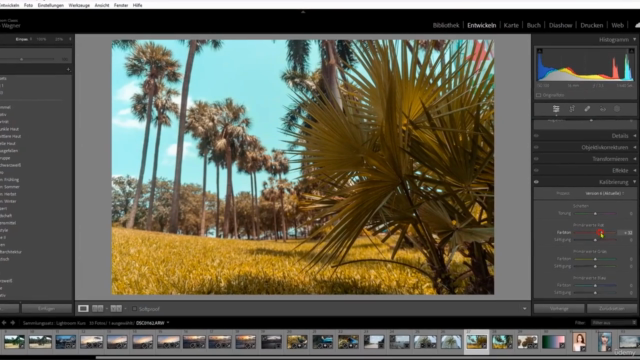The height and width of the screenshot is (360, 640).
Task: Open the Foto menu
Action: point(28,5)
